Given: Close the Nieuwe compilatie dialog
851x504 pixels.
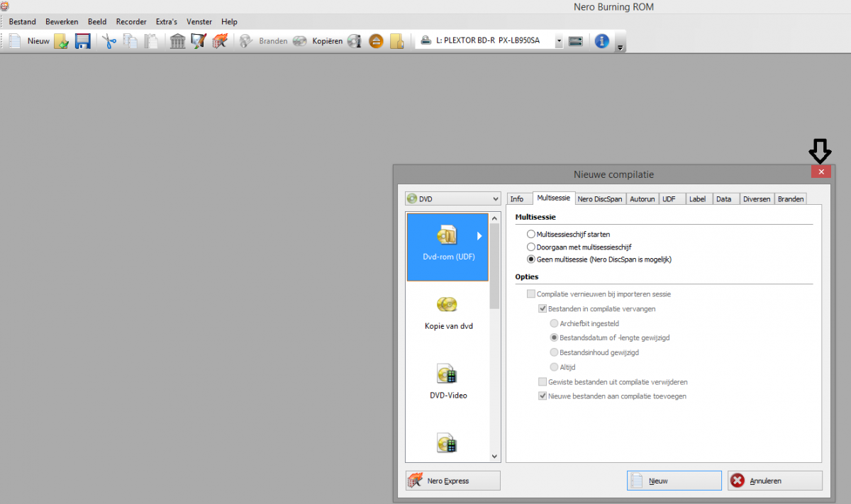Looking at the screenshot, I should (821, 172).
